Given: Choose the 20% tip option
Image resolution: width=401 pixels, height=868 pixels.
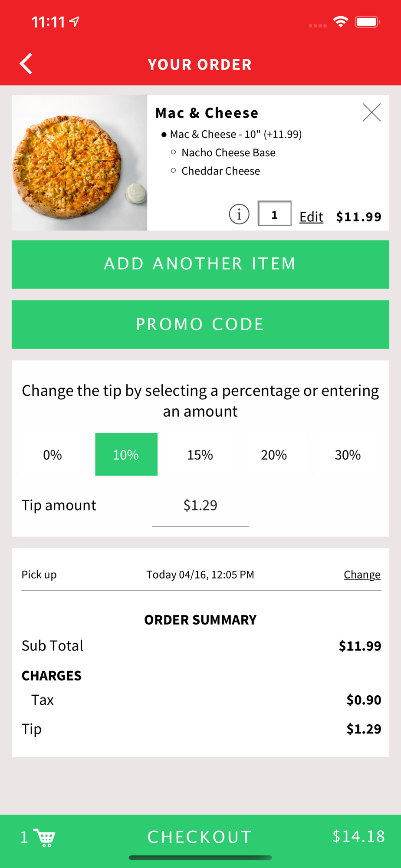Looking at the screenshot, I should click(x=274, y=455).
